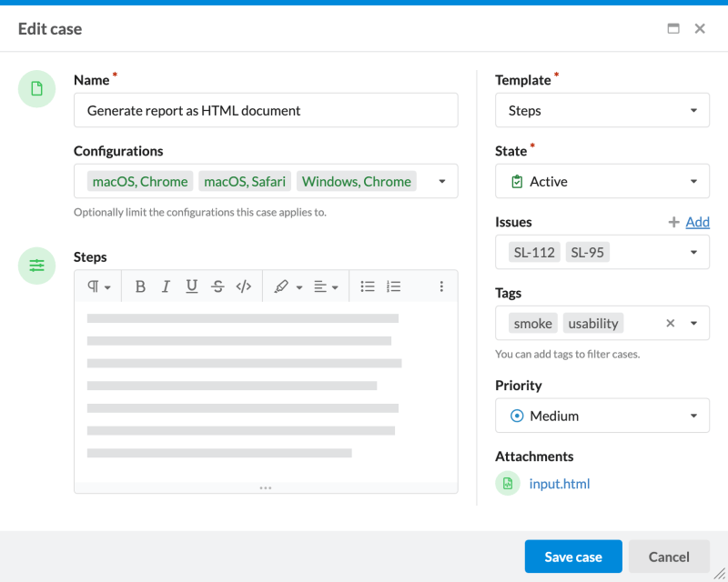Click the green document icon beside Name

click(x=36, y=88)
